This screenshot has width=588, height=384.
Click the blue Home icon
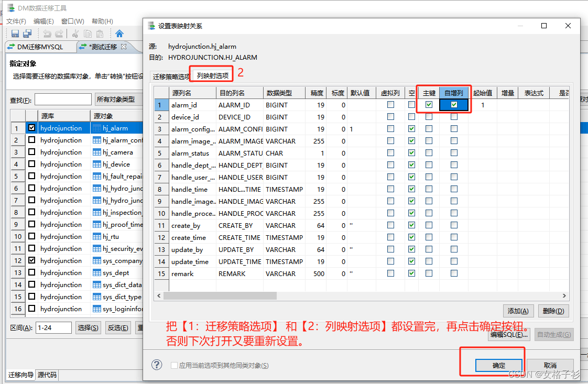pos(119,34)
